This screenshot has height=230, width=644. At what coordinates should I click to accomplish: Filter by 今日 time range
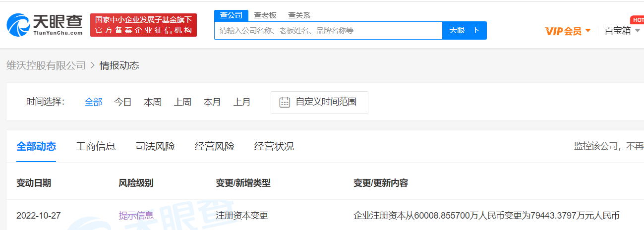tap(123, 102)
